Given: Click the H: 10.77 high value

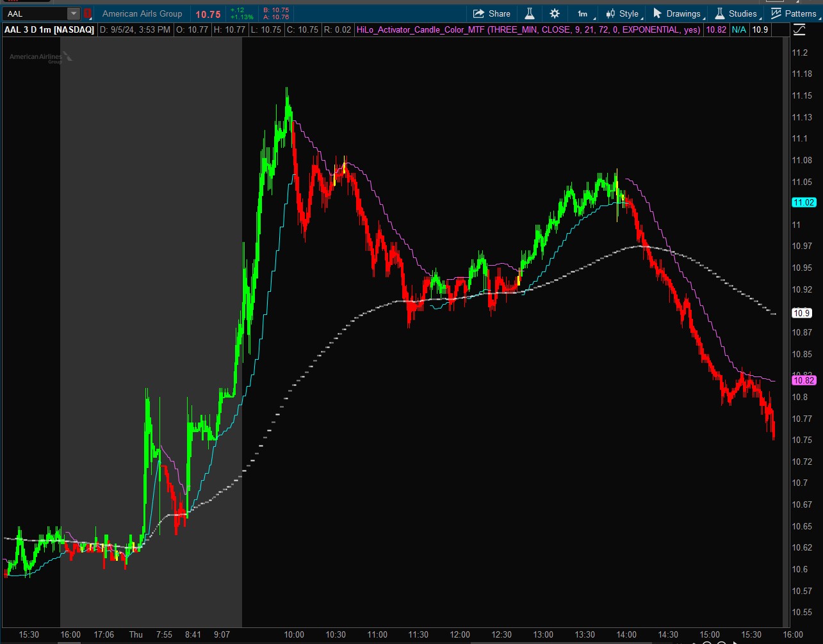Looking at the screenshot, I should tap(229, 29).
